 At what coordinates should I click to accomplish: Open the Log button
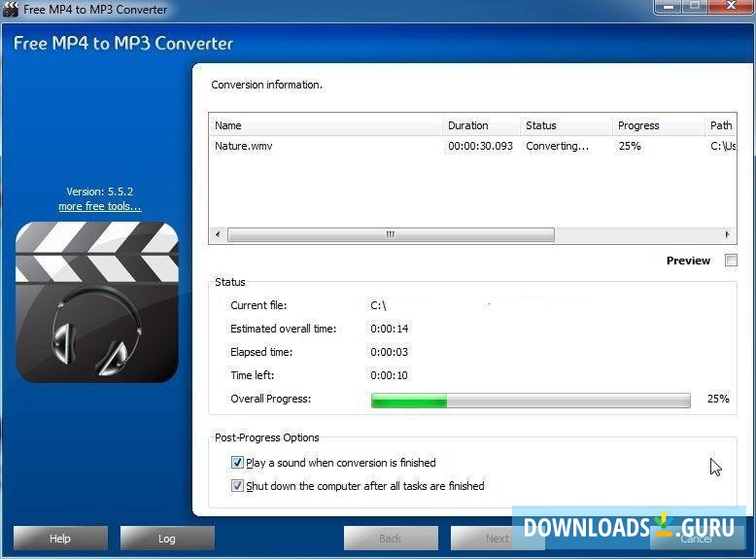click(167, 539)
